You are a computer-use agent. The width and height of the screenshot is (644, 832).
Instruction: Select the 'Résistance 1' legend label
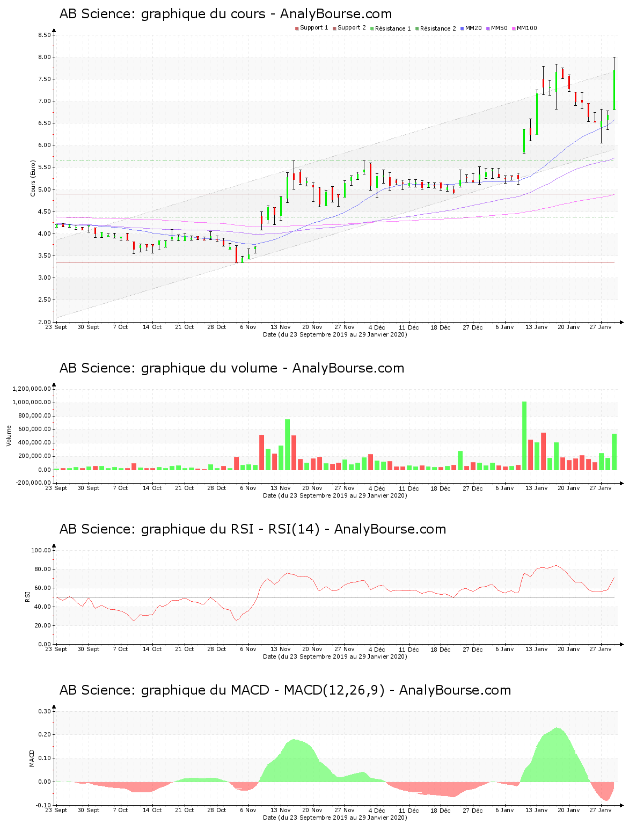point(393,28)
